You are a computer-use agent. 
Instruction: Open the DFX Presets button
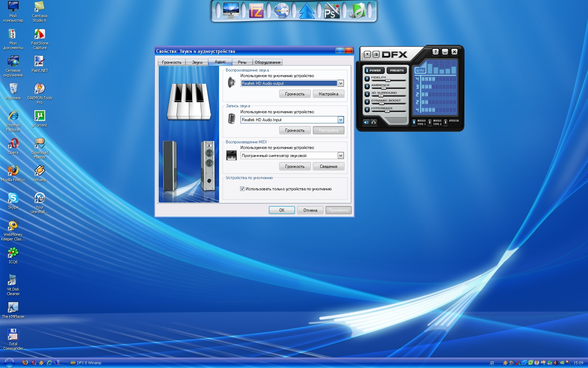coord(397,70)
